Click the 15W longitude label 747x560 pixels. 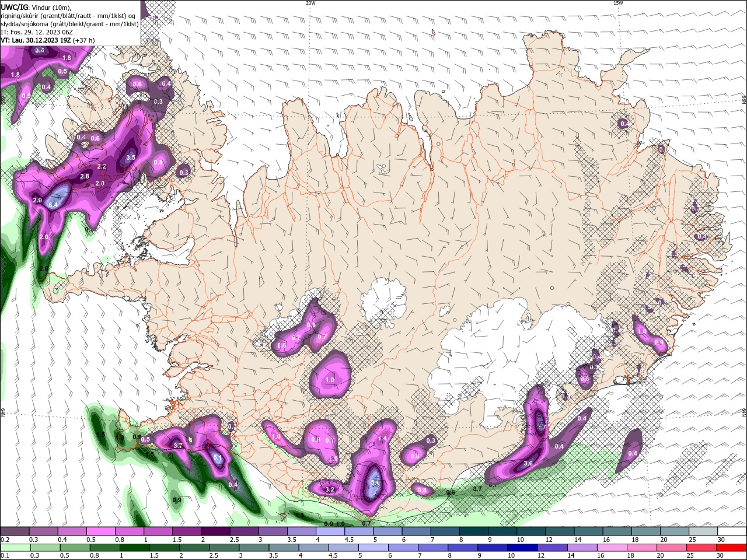pyautogui.click(x=618, y=3)
